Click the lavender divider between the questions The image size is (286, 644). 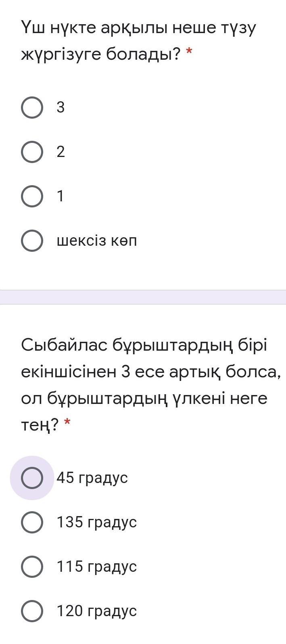pyautogui.click(x=143, y=297)
